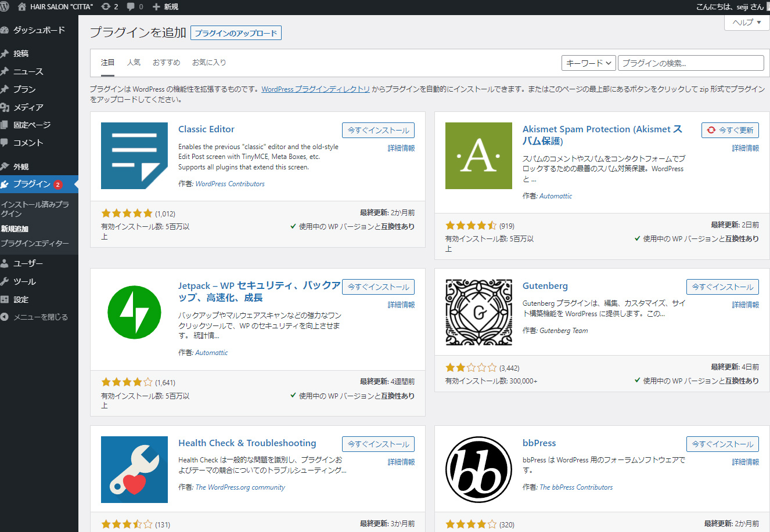Open the WordPress Contributors author link
This screenshot has height=532, width=770.
click(x=230, y=184)
